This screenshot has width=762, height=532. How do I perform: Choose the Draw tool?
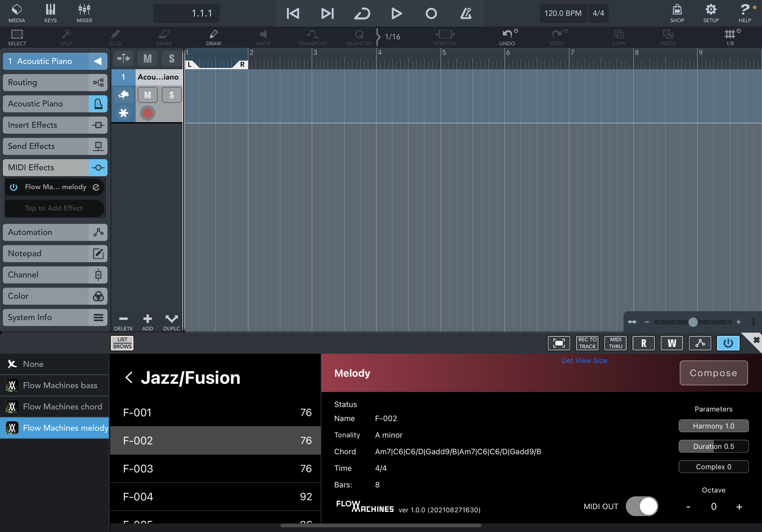[x=213, y=38]
